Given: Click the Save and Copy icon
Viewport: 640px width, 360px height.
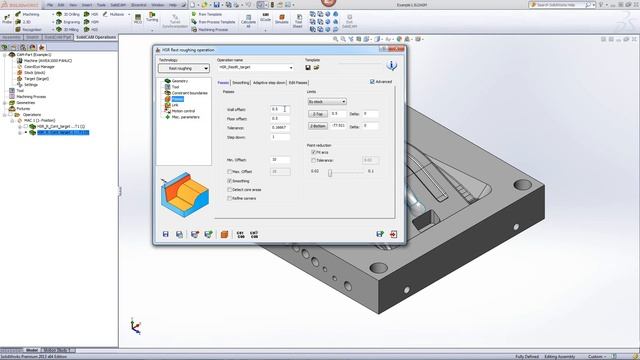Looking at the screenshot, I should (179, 234).
